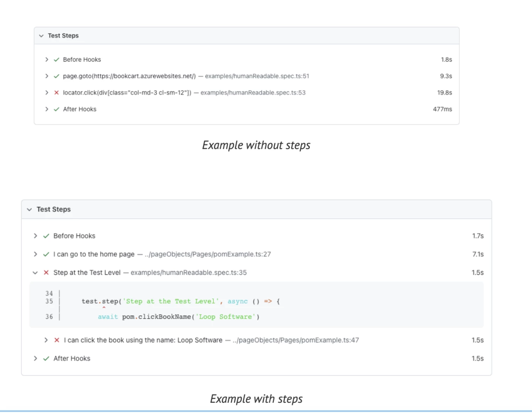Click red X icon beside locator.click step
This screenshot has height=413, width=532.
(x=57, y=93)
